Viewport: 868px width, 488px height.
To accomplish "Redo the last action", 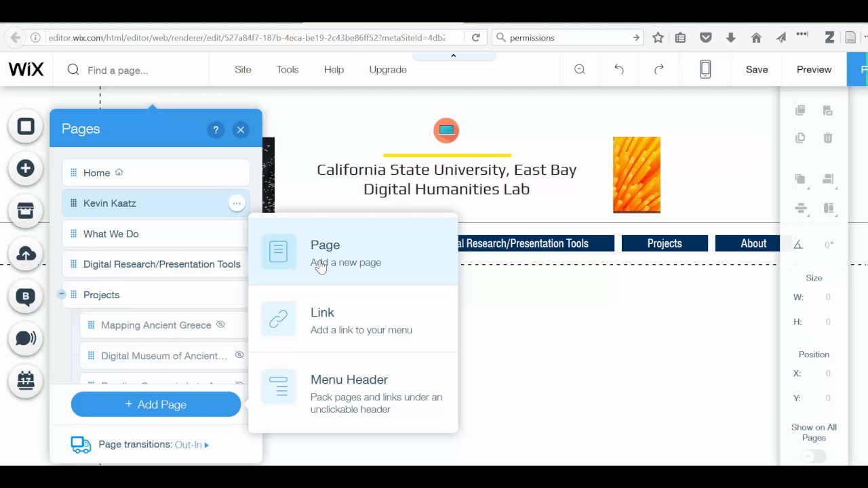I will [658, 69].
